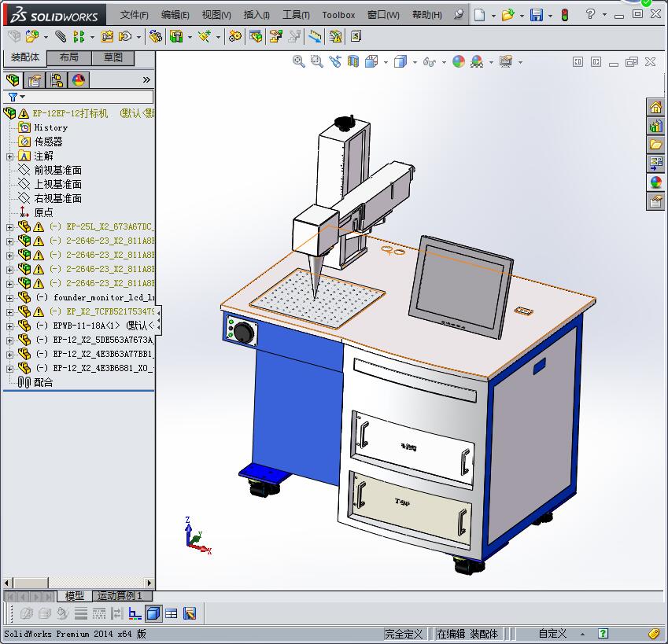Switch to the 草图 tab

[x=113, y=57]
